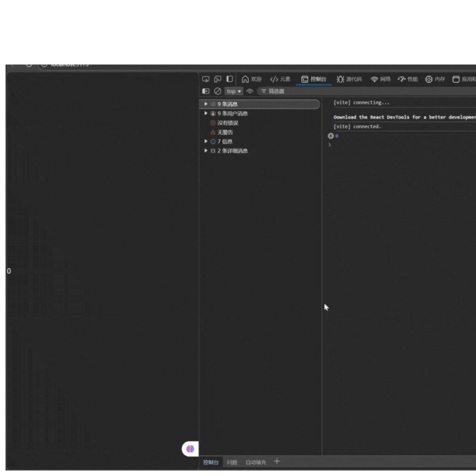Select the 控制台 drawer tab at bottom
Image resolution: width=476 pixels, height=476 pixels.
pos(210,462)
